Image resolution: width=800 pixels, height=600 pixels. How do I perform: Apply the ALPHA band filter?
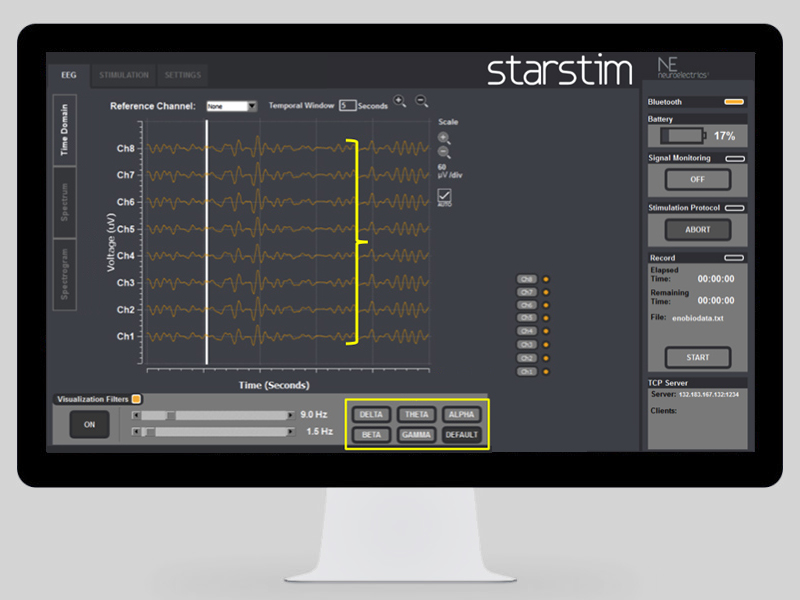point(461,414)
